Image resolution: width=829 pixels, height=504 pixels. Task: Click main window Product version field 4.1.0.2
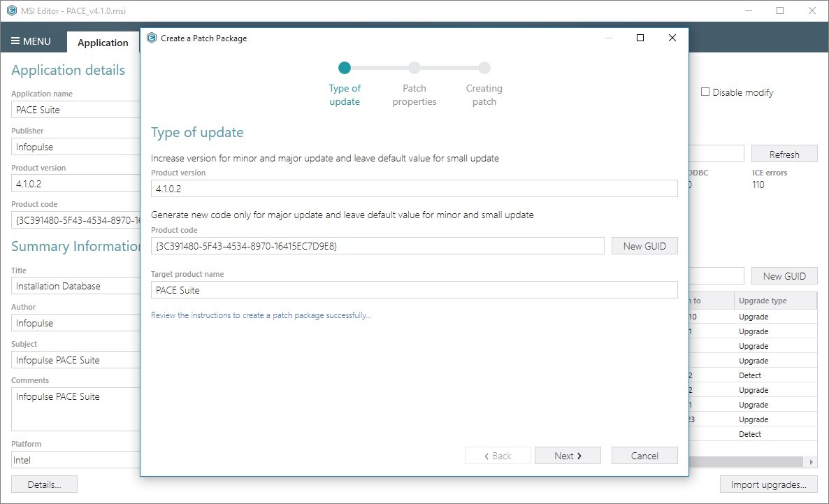[75, 184]
